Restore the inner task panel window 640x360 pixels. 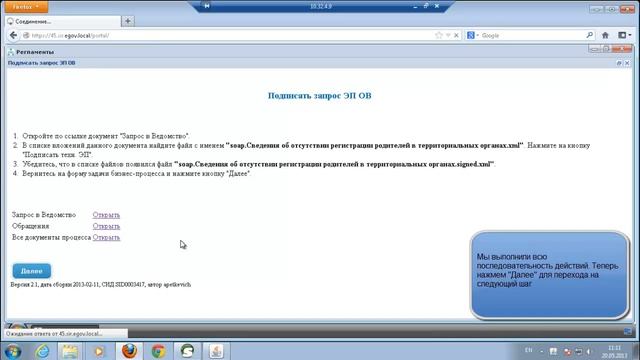pos(619,63)
